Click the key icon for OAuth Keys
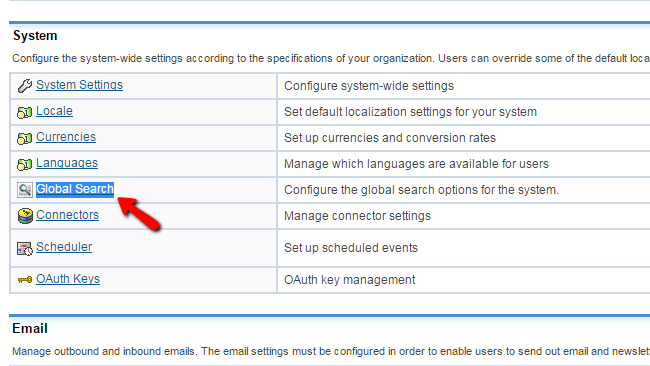The width and height of the screenshot is (650, 366). tap(25, 280)
